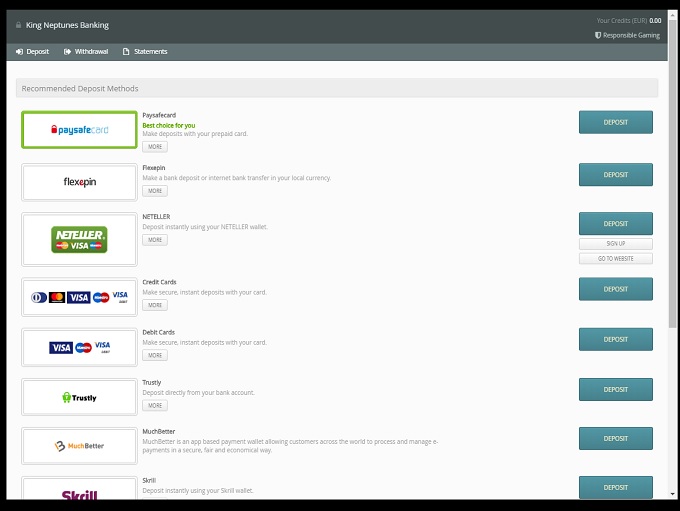Expand MORE details under Flexepin
The image size is (680, 511).
[154, 191]
